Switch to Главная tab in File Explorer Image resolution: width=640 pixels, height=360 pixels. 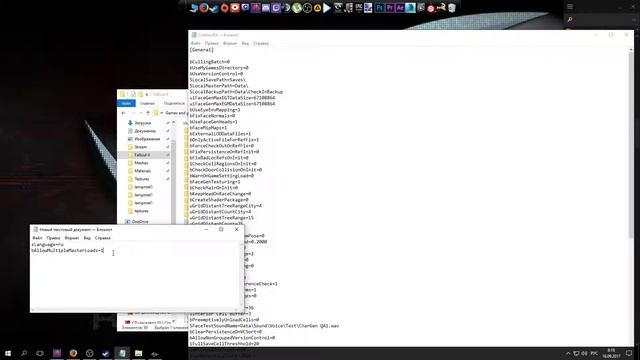(x=147, y=103)
